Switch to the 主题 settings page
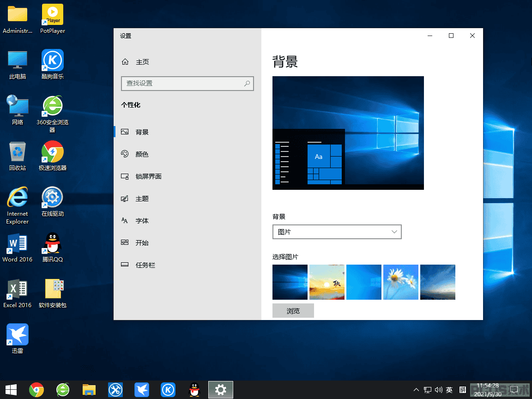This screenshot has height=399, width=532. [x=187, y=199]
